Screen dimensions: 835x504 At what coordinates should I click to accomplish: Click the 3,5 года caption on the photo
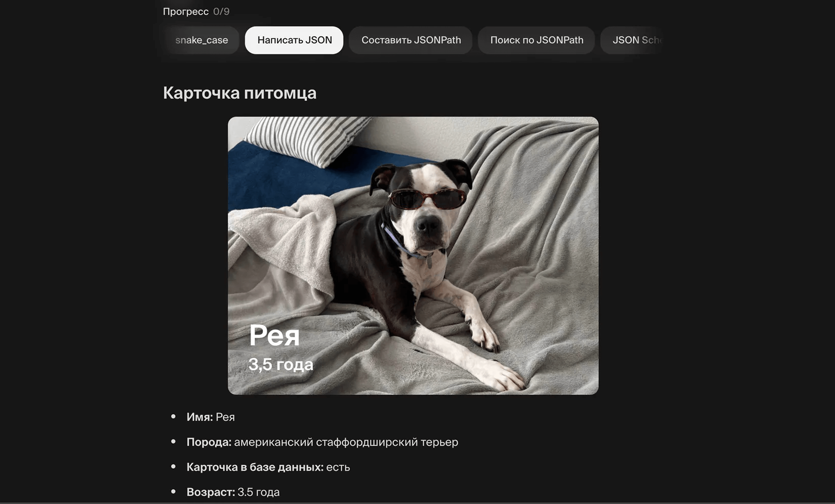(x=281, y=364)
